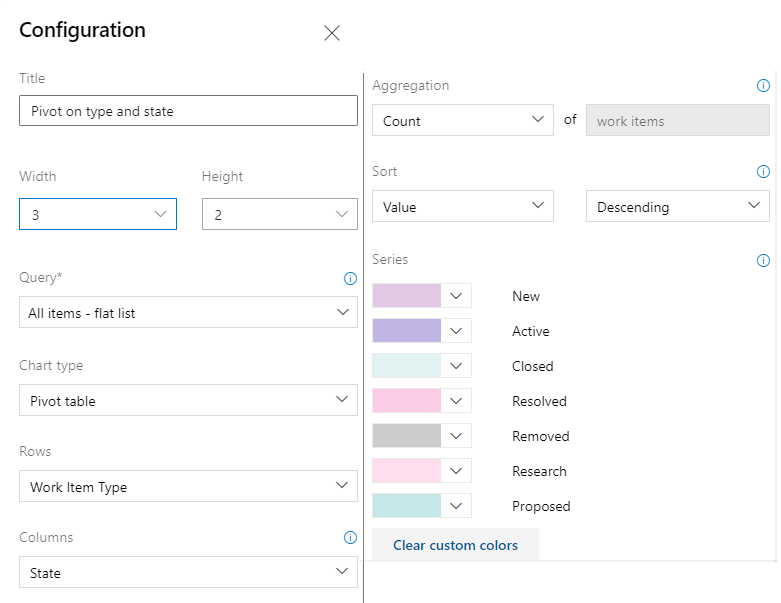Click the Research series label
This screenshot has width=781, height=603.
pyautogui.click(x=539, y=471)
